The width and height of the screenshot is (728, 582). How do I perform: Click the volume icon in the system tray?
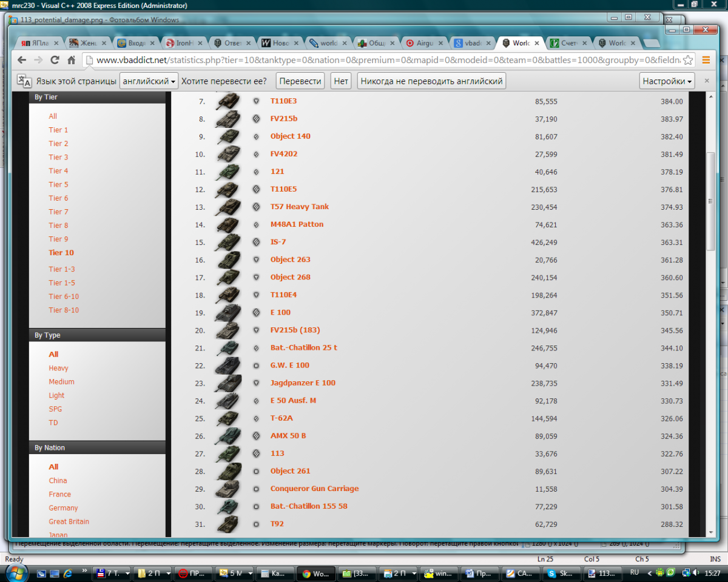pos(696,572)
